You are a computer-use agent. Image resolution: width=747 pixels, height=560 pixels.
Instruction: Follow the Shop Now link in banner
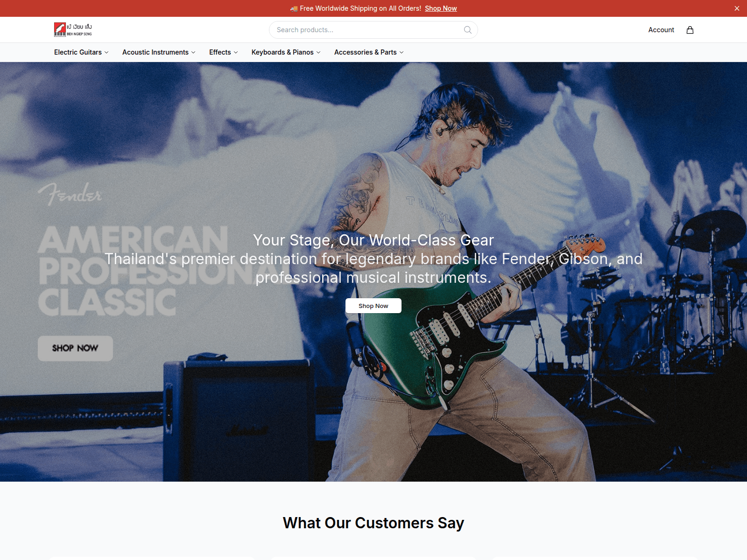coord(441,8)
